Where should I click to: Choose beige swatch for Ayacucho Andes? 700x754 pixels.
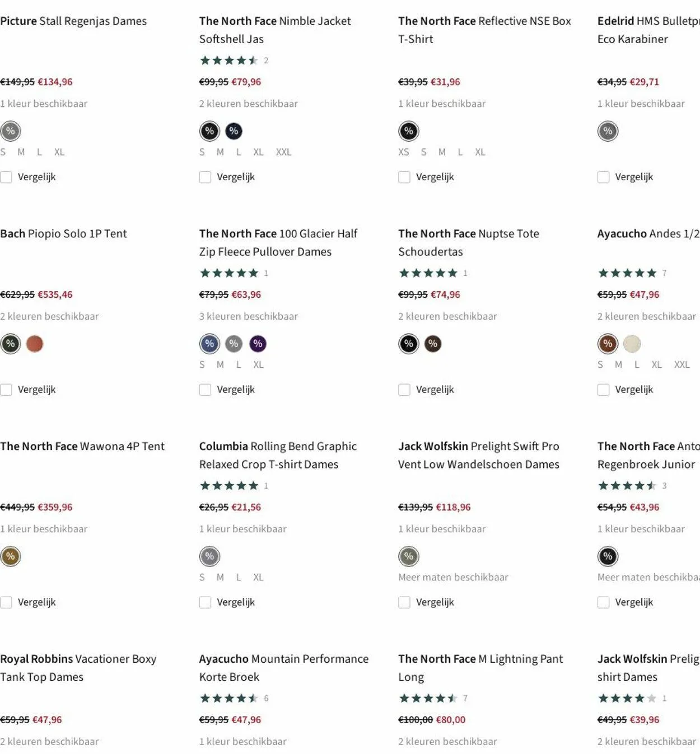tap(632, 344)
